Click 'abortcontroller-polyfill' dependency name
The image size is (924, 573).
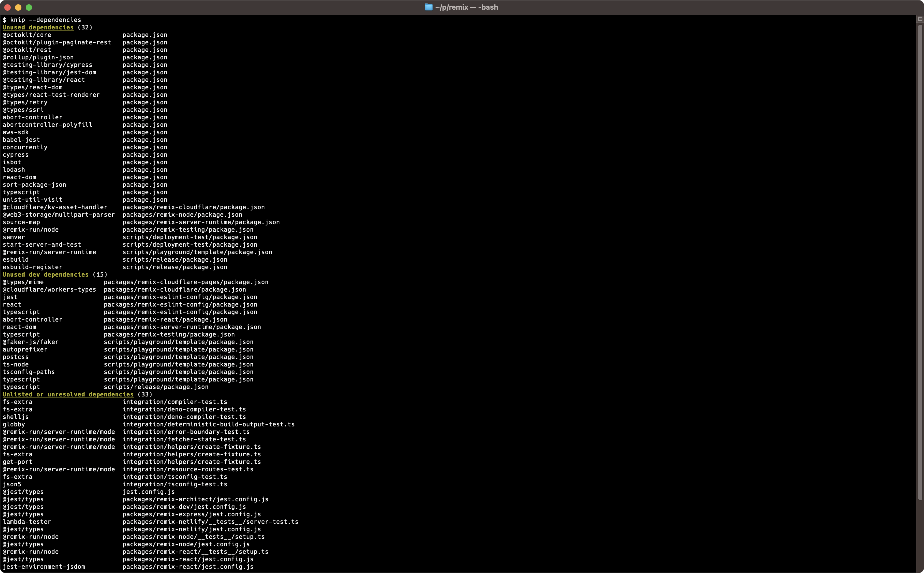47,125
